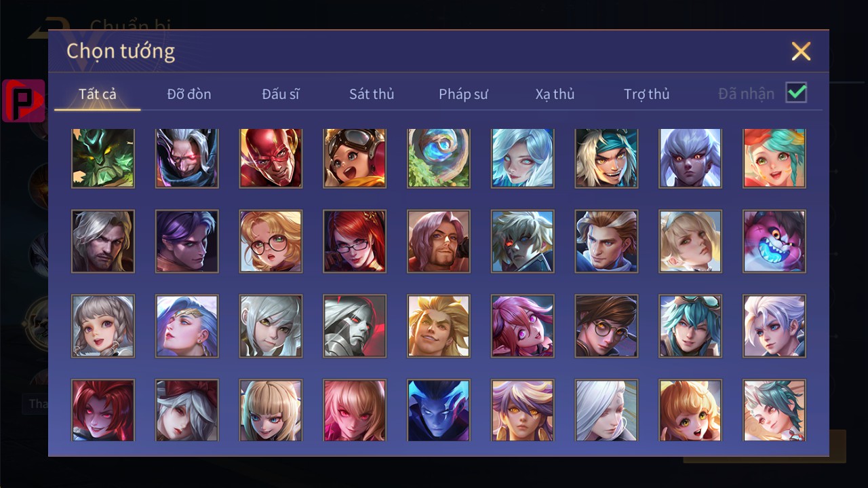Show the Sát thủ heroes tab
The image size is (868, 488).
pos(372,94)
